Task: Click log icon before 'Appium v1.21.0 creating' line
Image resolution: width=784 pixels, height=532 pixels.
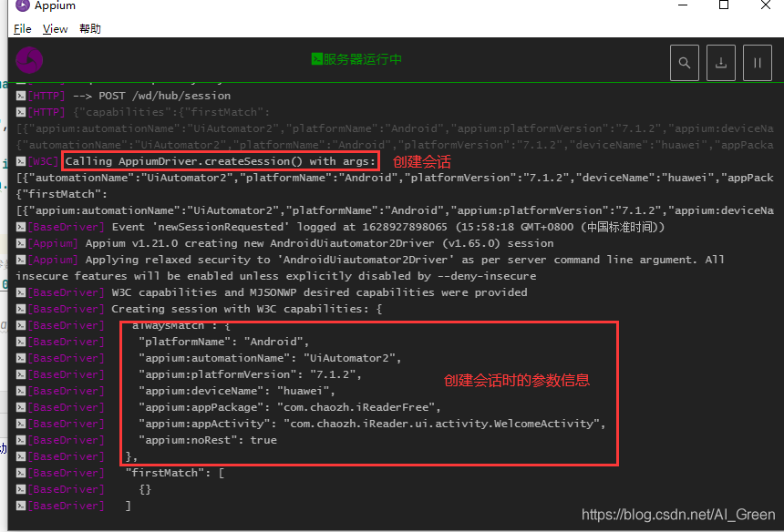Action: (20, 244)
